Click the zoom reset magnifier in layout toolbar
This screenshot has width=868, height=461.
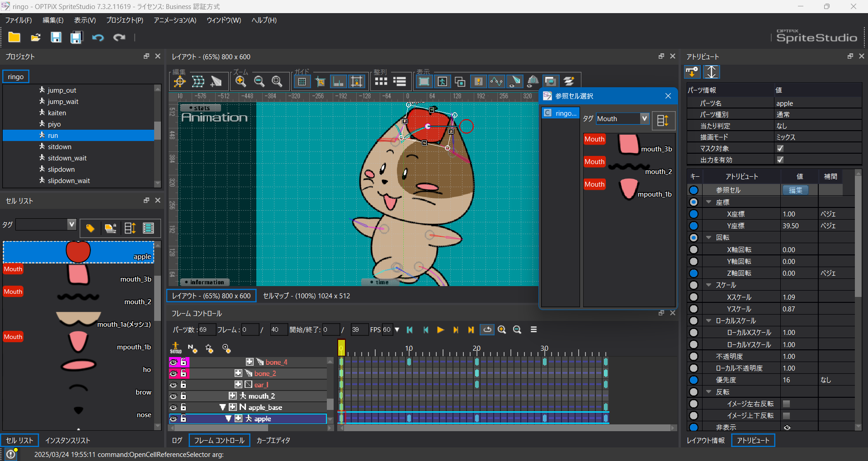tap(277, 81)
